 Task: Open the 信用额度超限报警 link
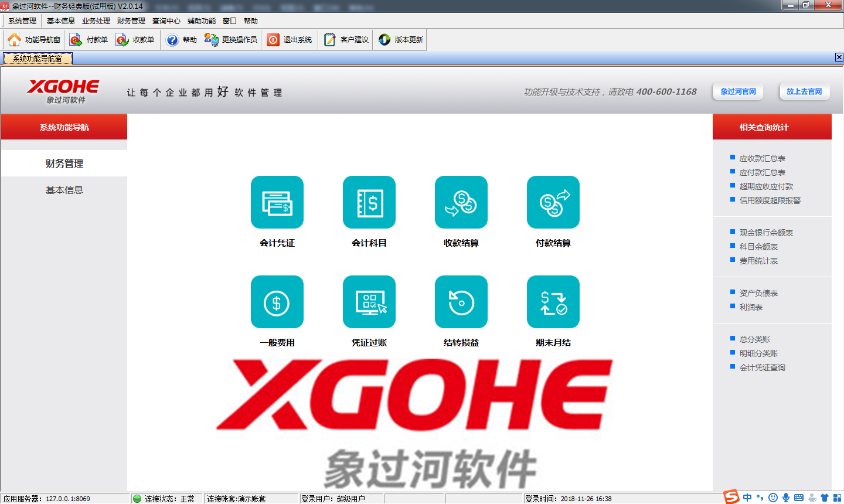pos(770,200)
